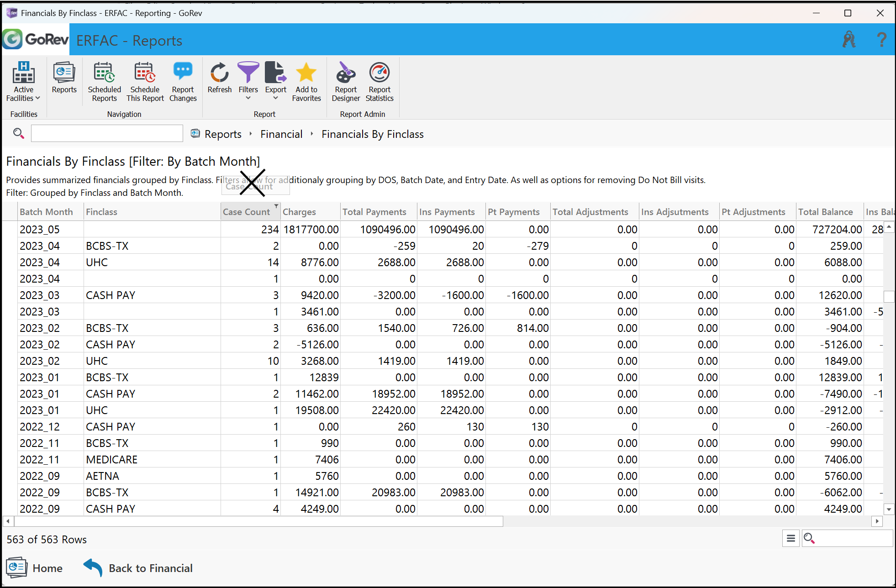
Task: Select the AETNA finclass cell
Action: [x=152, y=476]
